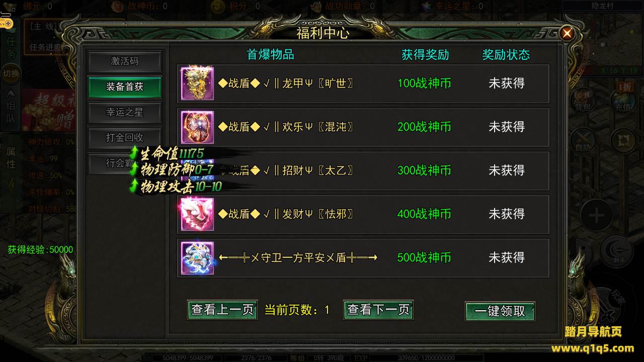Tap the round plus skill slot
Viewport: 644px width, 362px height.
pyautogui.click(x=597, y=216)
